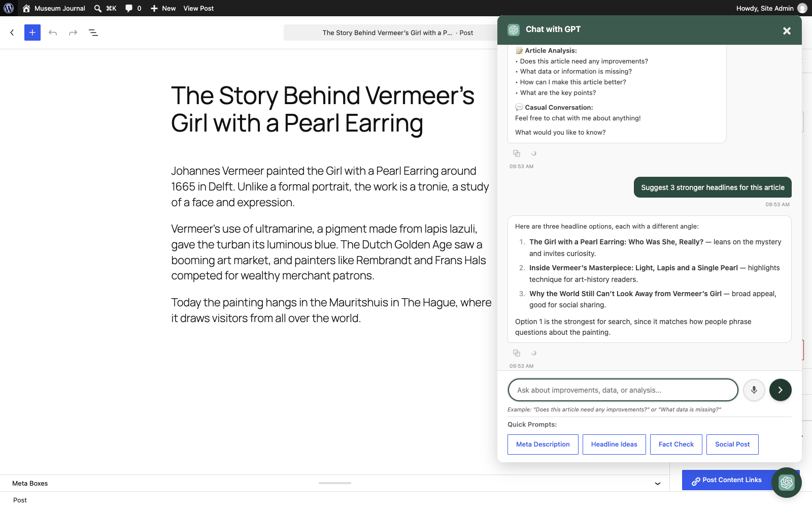Image resolution: width=812 pixels, height=508 pixels.
Task: Toggle the floating GPT chat button
Action: point(787,483)
